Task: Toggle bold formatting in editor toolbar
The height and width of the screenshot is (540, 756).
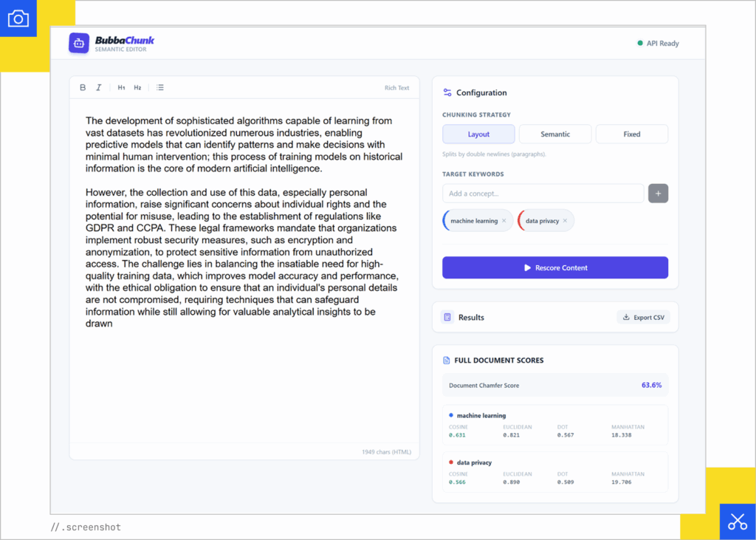Action: click(x=83, y=88)
